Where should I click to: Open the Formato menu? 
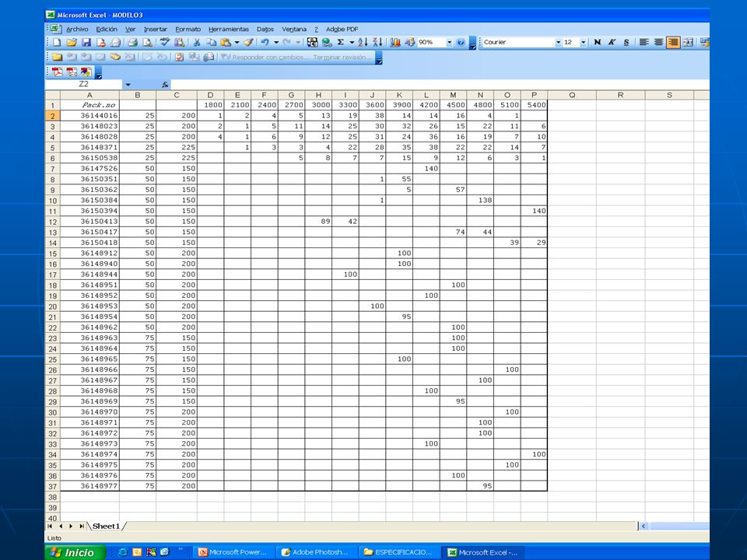(x=188, y=29)
